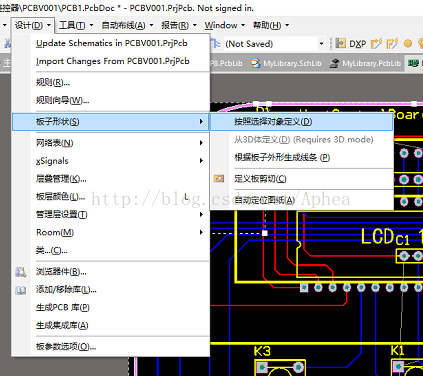Expand the 网络表(N) submenu

[x=111, y=143]
